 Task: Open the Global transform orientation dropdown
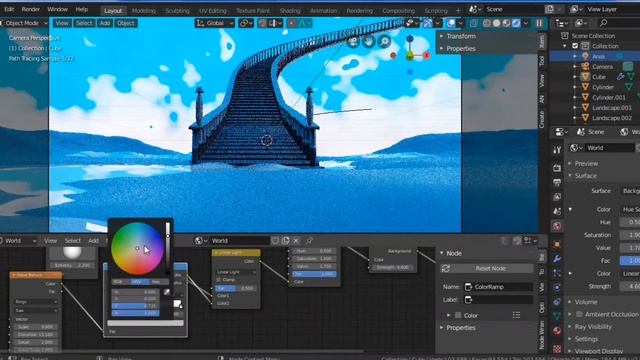click(x=215, y=23)
